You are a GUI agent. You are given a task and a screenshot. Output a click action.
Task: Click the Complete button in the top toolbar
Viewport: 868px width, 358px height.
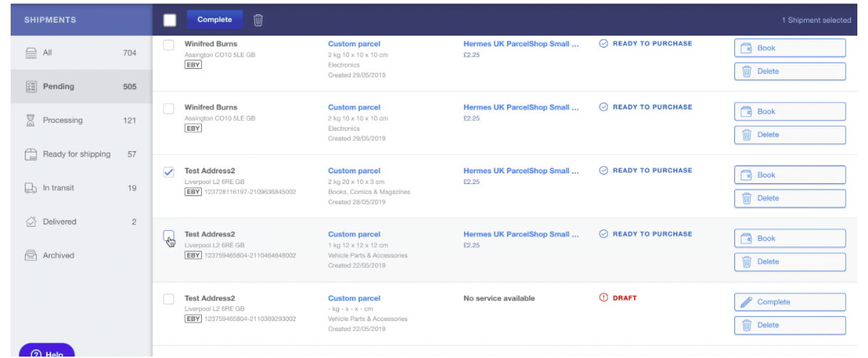point(215,19)
